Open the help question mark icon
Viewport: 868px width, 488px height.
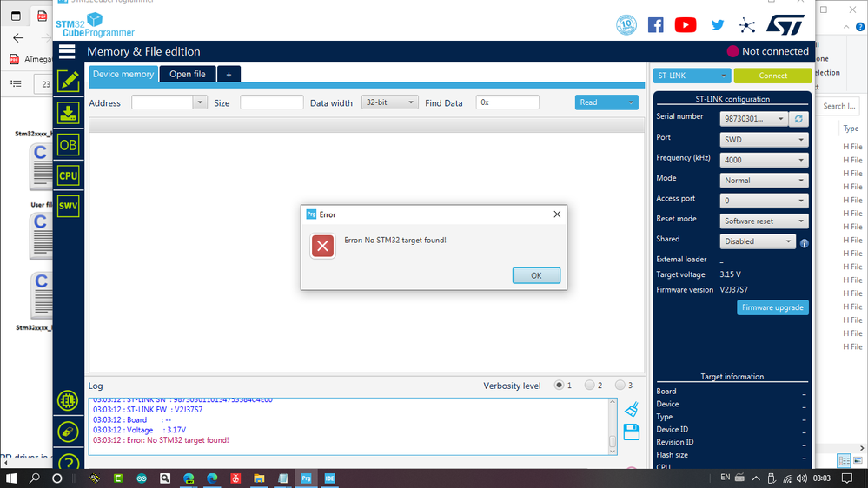point(68,461)
